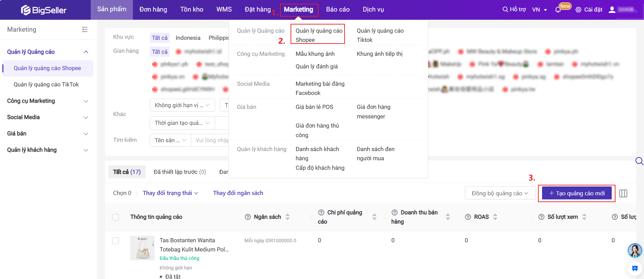
Task: Sort by Chi phí quảng cáo arrows
Action: 375,217
